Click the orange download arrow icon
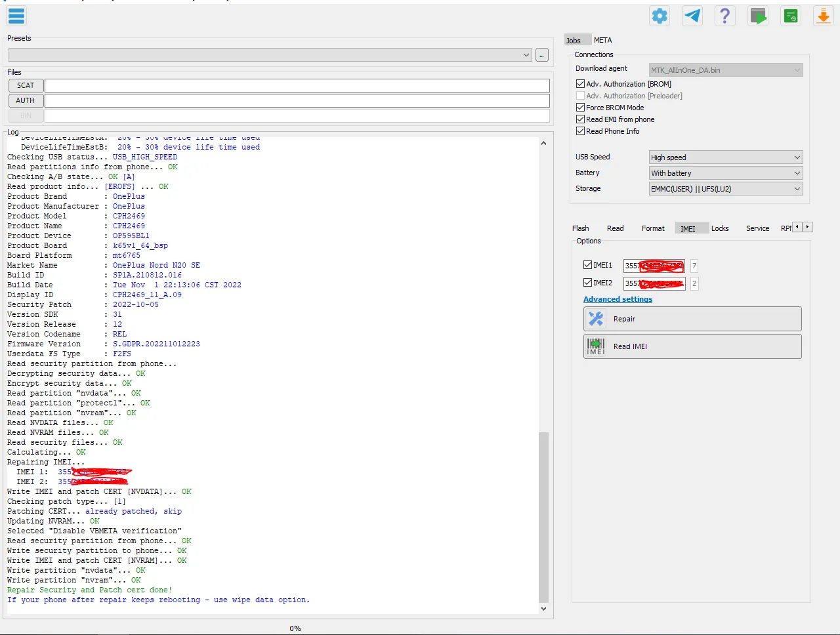 tap(823, 16)
